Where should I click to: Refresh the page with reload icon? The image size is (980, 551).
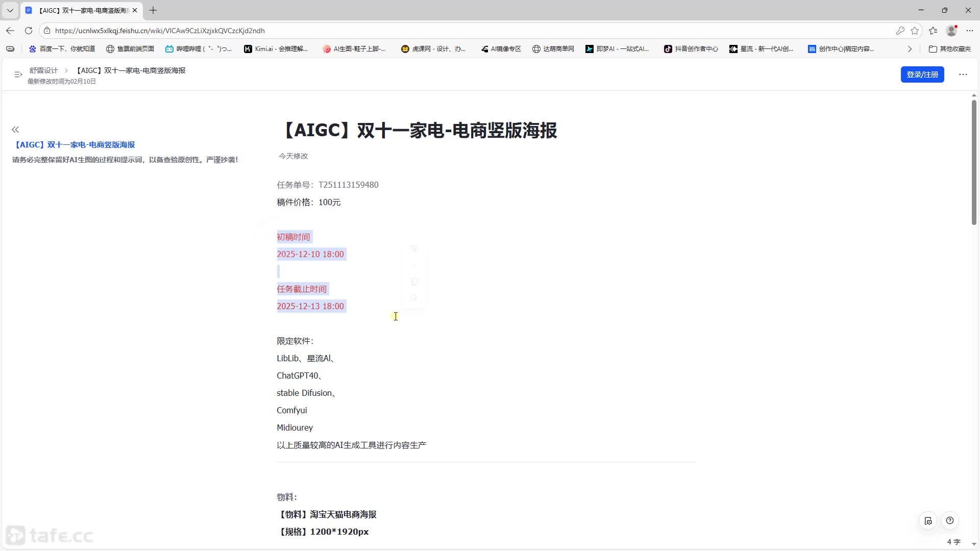coord(29,31)
